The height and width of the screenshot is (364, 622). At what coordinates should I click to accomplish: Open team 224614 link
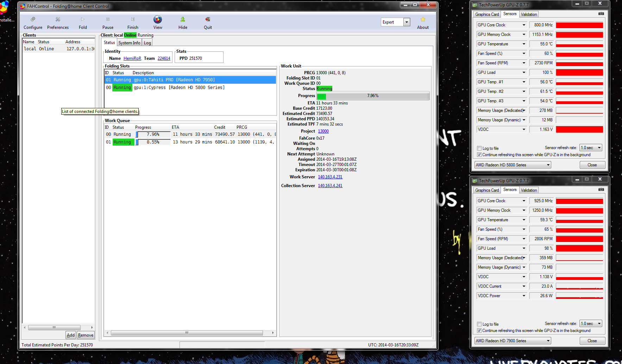164,58
